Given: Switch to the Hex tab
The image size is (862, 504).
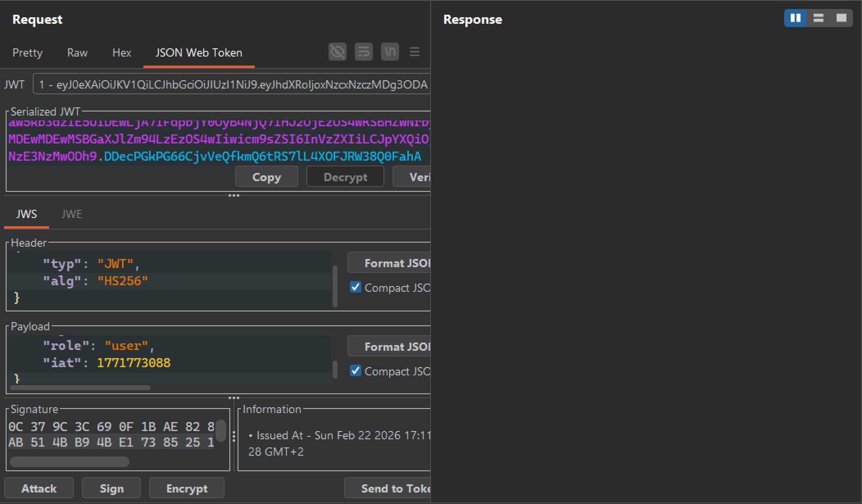Looking at the screenshot, I should [x=122, y=52].
